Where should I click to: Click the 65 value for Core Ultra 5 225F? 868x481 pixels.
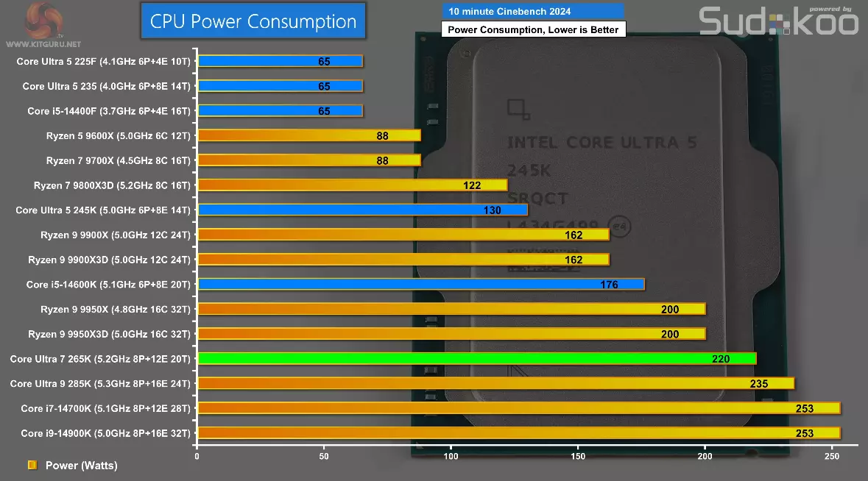click(324, 61)
